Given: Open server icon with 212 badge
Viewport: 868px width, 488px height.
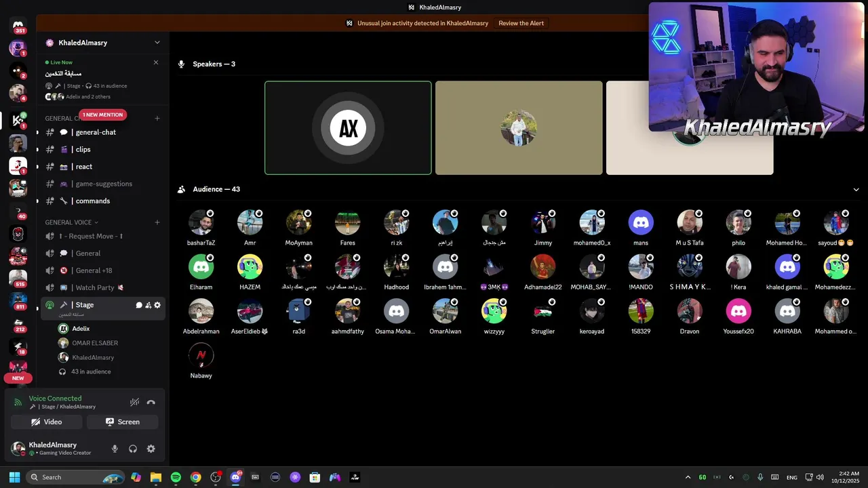Looking at the screenshot, I should 18,325.
